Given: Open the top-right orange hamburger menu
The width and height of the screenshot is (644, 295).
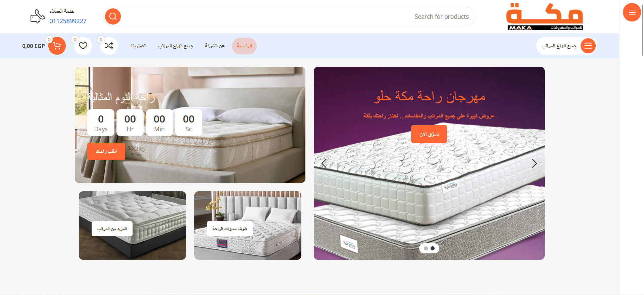Looking at the screenshot, I should pos(632,12).
